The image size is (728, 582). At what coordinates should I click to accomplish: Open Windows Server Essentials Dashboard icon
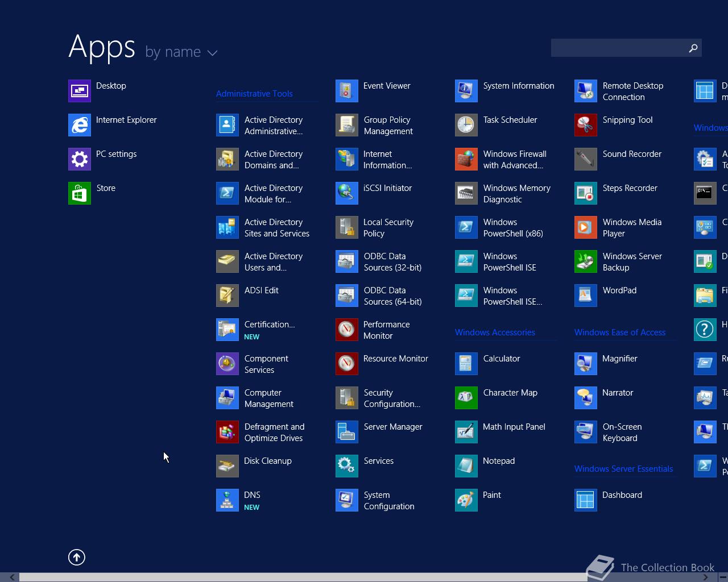click(586, 500)
